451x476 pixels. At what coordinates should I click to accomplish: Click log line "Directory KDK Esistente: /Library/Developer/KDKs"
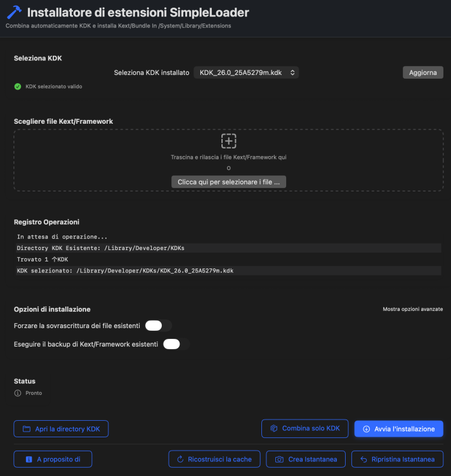tap(228, 248)
